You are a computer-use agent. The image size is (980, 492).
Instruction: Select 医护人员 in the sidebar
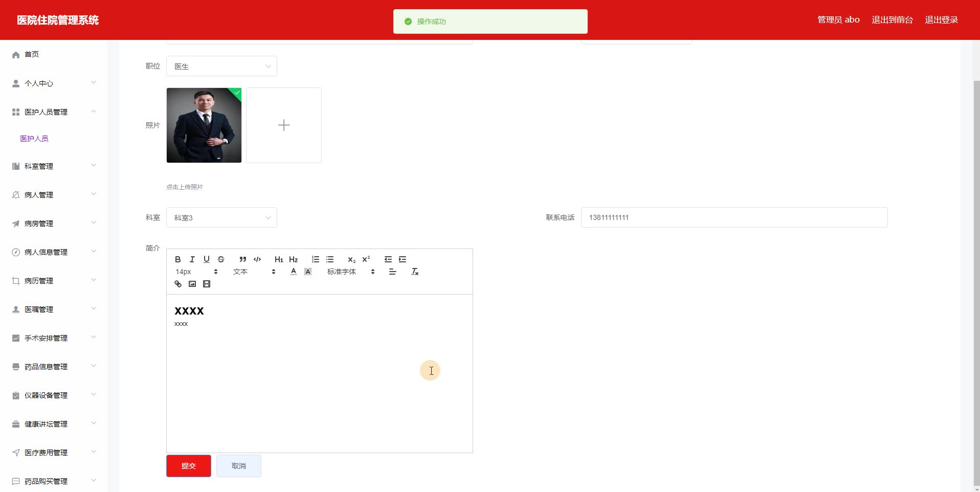34,138
